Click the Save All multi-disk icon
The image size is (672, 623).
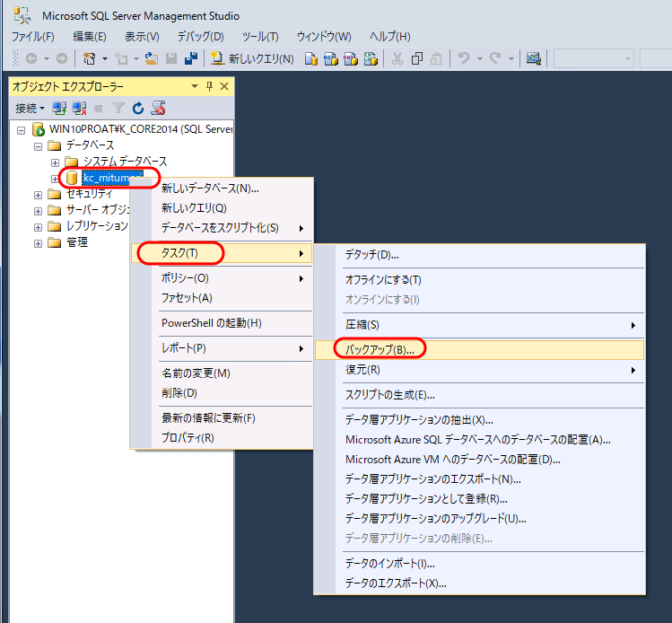tap(191, 58)
